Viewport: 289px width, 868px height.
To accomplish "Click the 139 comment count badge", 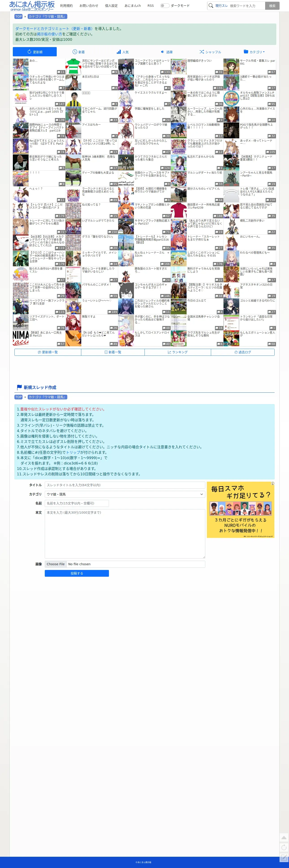I will (60, 120).
